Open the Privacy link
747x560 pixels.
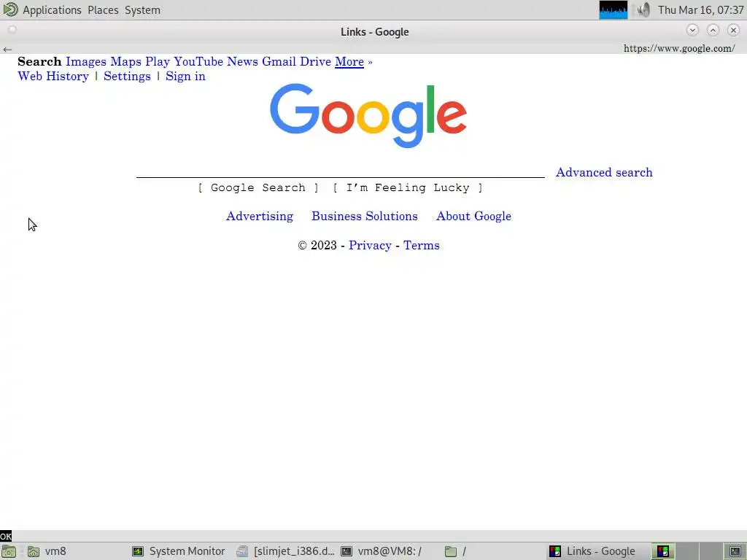tap(370, 245)
